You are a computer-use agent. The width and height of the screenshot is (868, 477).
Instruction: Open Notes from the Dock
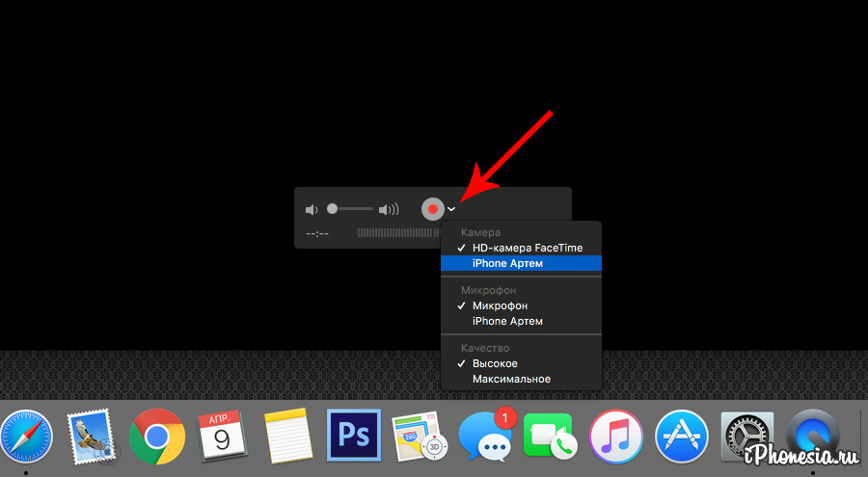tap(287, 437)
